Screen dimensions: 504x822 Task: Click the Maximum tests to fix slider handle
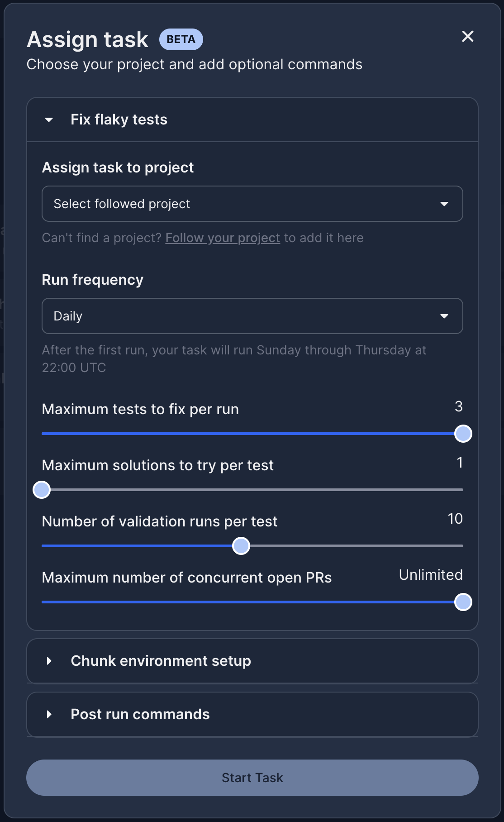click(463, 434)
